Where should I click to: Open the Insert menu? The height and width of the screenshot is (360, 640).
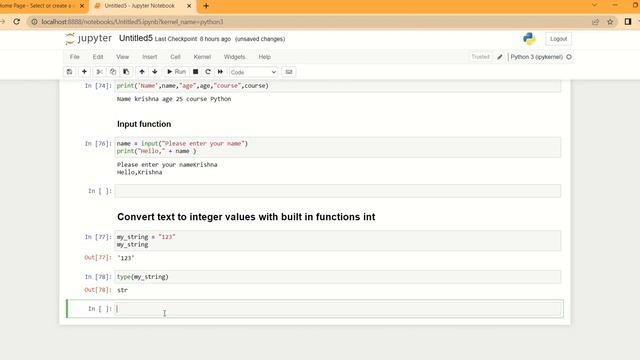[149, 57]
